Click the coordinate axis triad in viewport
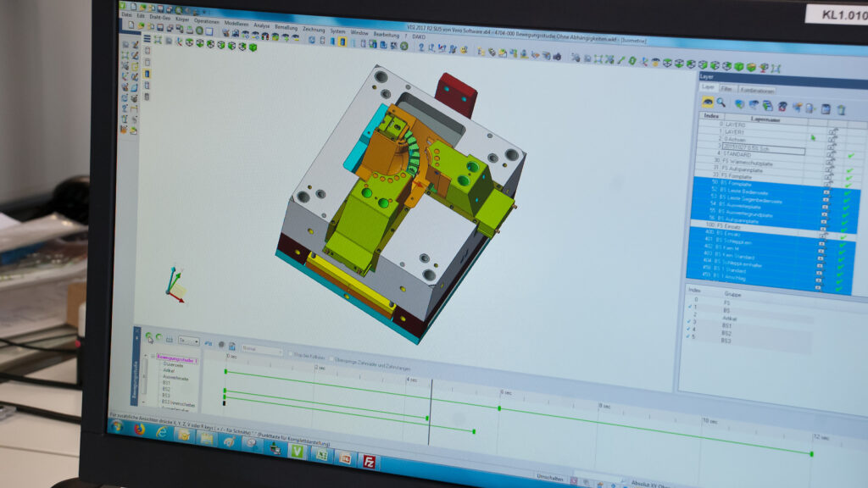Screen dimensions: 868x488 tap(175, 285)
